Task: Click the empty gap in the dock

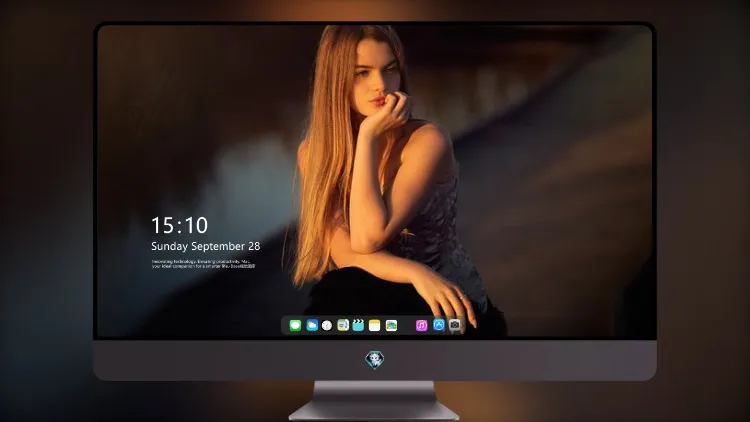Action: tap(407, 325)
